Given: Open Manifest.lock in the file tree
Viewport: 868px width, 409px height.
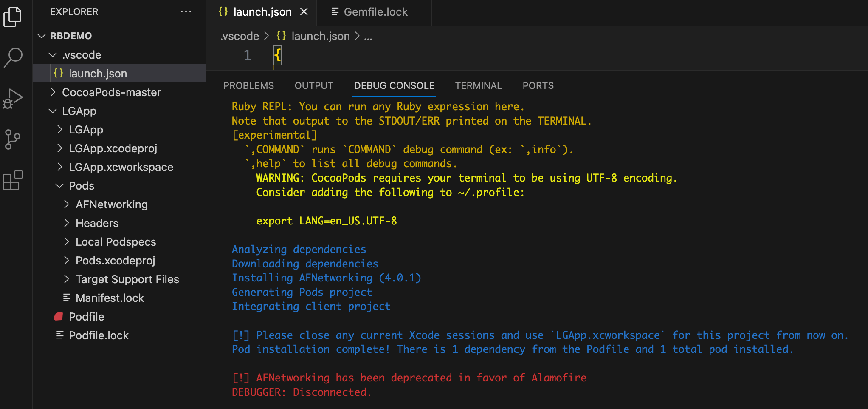Looking at the screenshot, I should click(x=110, y=298).
